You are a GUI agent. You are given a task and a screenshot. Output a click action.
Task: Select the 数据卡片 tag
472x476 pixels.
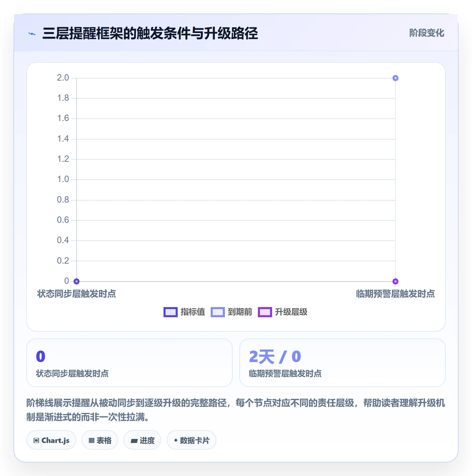pyautogui.click(x=191, y=440)
